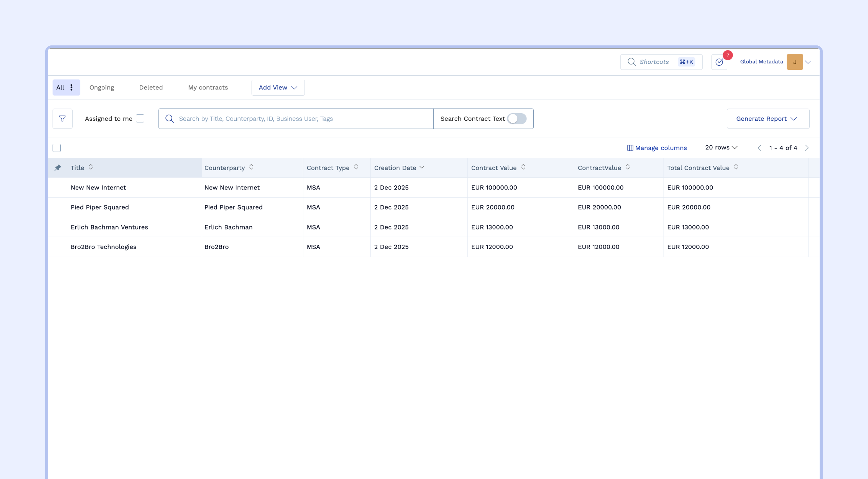Enable the Search Contract Text toggle

pyautogui.click(x=517, y=119)
